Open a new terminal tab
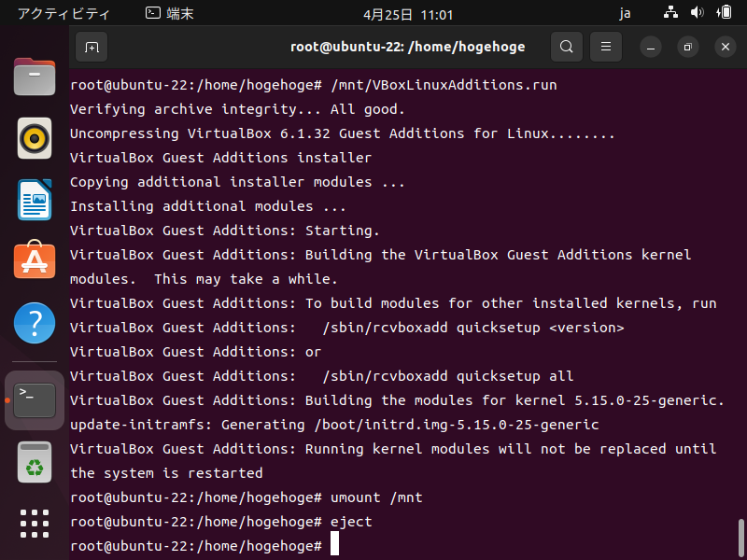 tap(92, 47)
